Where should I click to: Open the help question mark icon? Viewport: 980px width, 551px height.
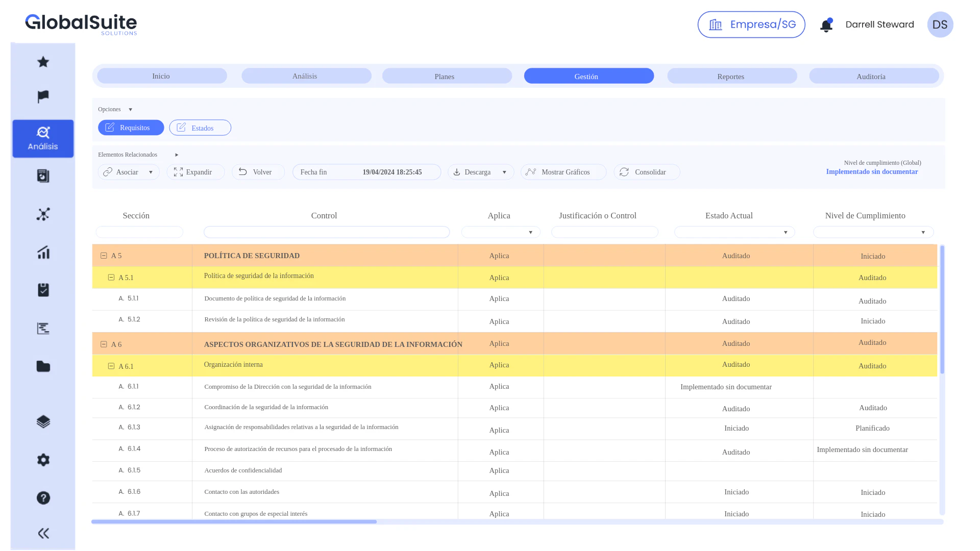pos(43,498)
